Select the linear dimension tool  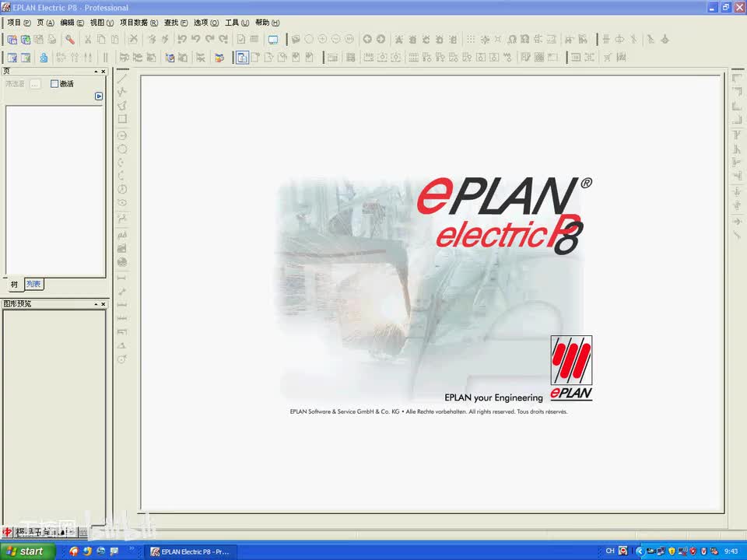(122, 277)
